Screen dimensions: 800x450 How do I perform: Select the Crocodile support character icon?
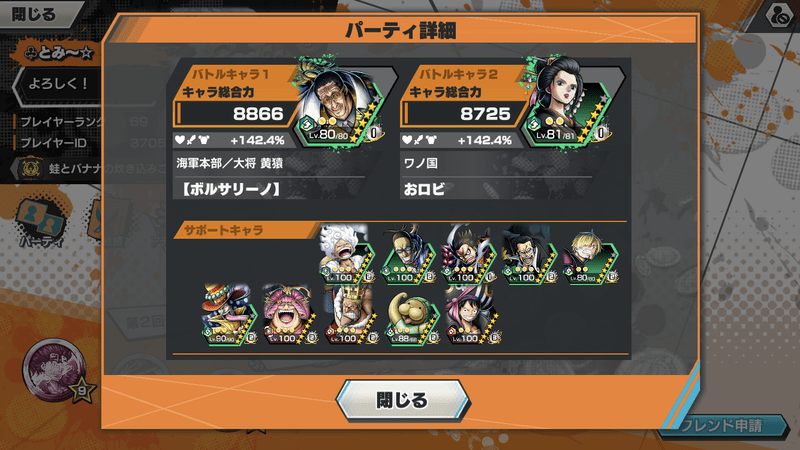[530, 256]
